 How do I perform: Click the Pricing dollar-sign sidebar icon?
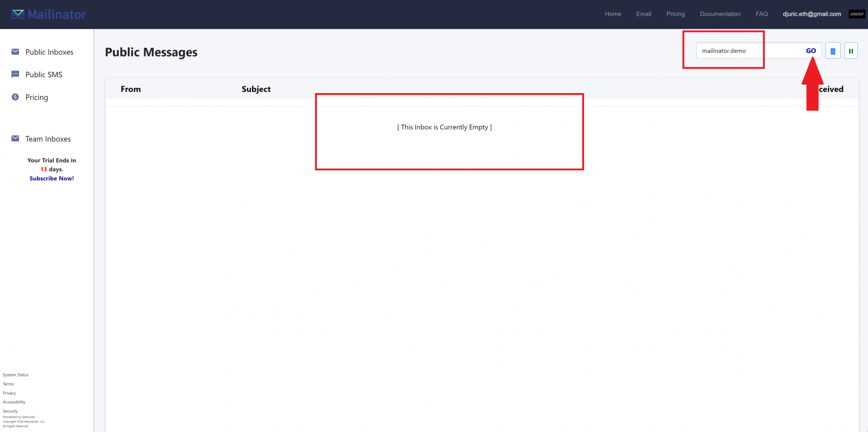tap(16, 97)
